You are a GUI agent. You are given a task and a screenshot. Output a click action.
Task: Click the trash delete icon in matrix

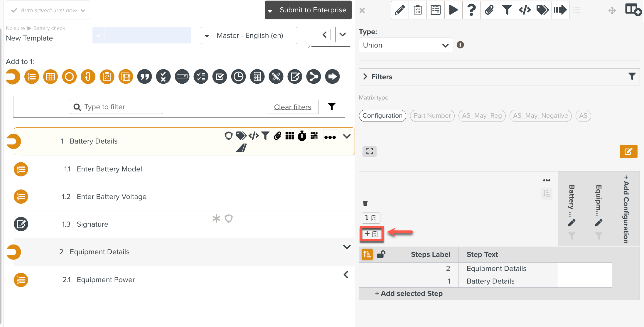365,203
